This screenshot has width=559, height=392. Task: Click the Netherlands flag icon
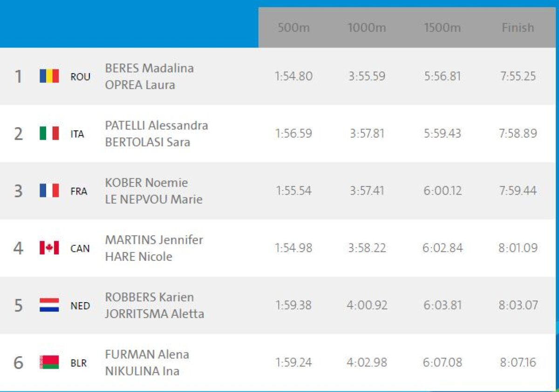(x=49, y=305)
